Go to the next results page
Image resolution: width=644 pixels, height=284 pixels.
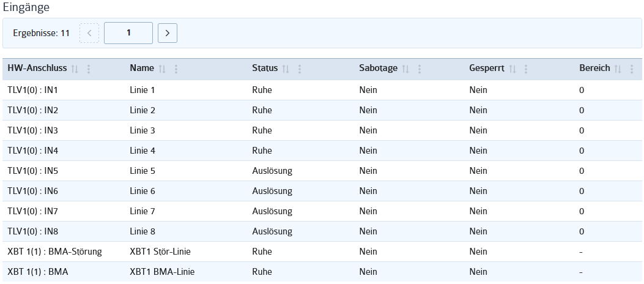168,33
